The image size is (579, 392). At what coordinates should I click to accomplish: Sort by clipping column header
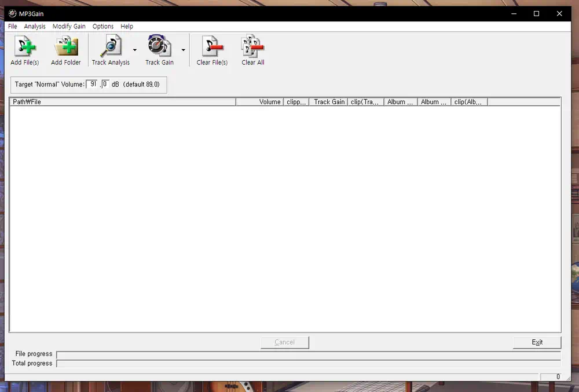point(296,102)
